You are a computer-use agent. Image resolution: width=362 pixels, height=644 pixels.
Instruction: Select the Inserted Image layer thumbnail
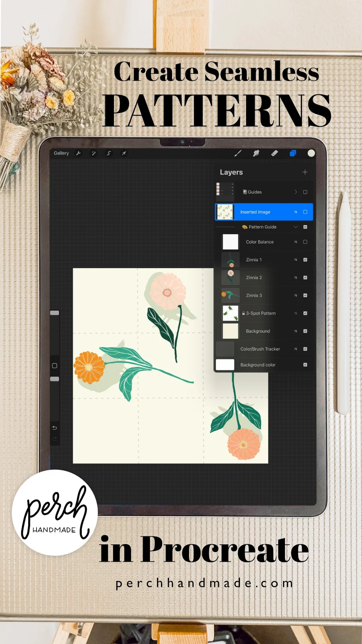coord(225,212)
